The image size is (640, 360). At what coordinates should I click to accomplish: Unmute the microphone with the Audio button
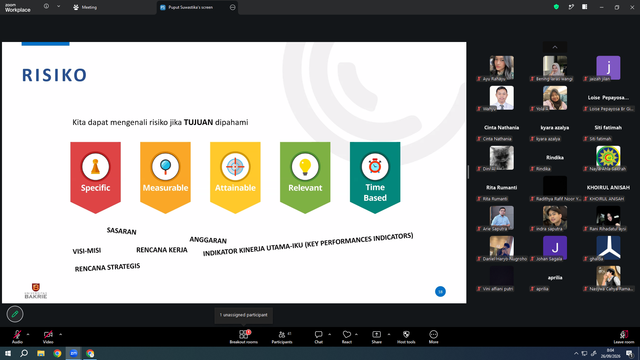point(17,337)
